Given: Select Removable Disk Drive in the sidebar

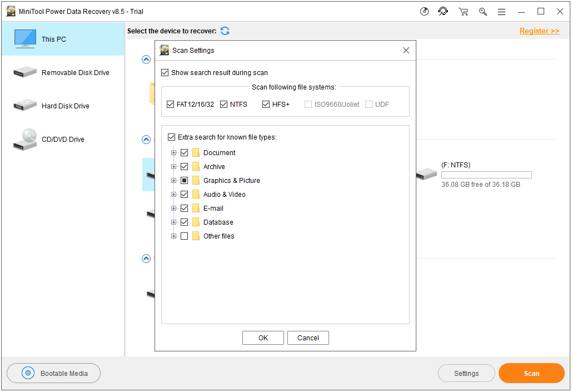Looking at the screenshot, I should pos(63,73).
